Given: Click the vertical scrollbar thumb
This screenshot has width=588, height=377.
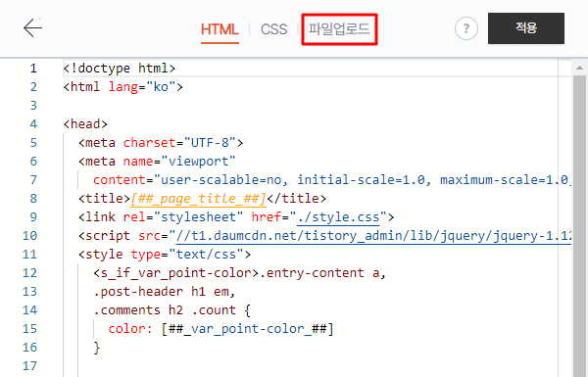Looking at the screenshot, I should tap(579, 225).
